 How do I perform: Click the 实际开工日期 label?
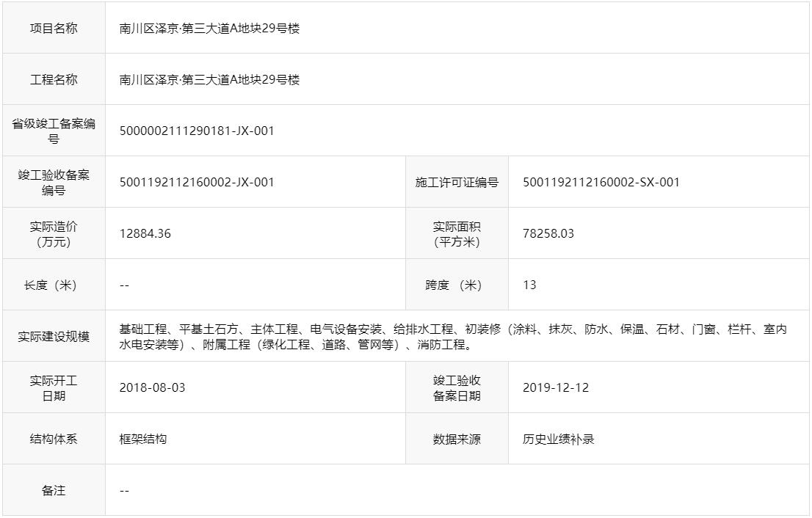(x=54, y=388)
